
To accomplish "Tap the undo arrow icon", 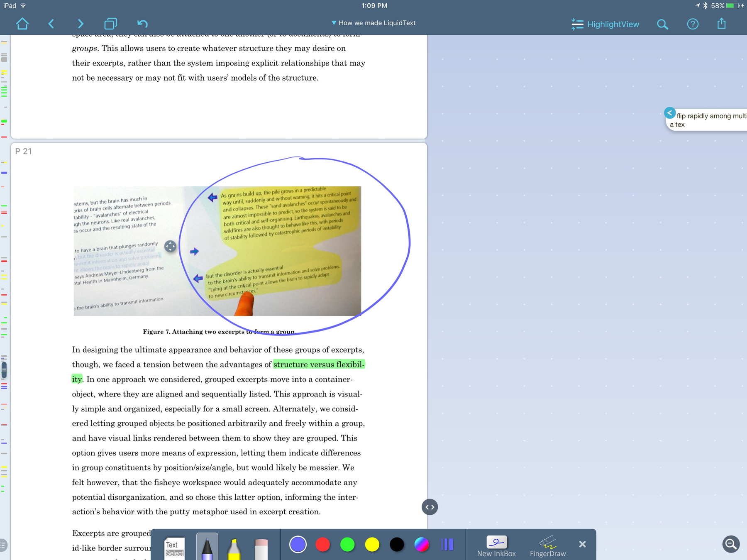I will (x=142, y=24).
